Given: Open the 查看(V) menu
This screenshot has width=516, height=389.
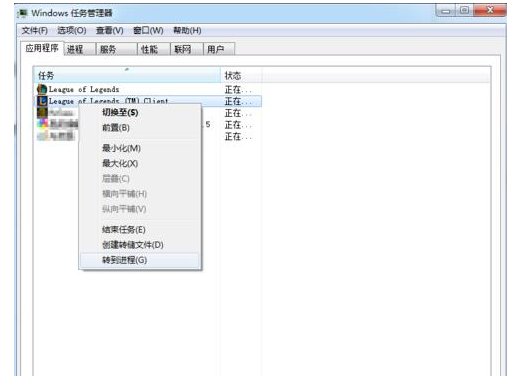Looking at the screenshot, I should [109, 31].
